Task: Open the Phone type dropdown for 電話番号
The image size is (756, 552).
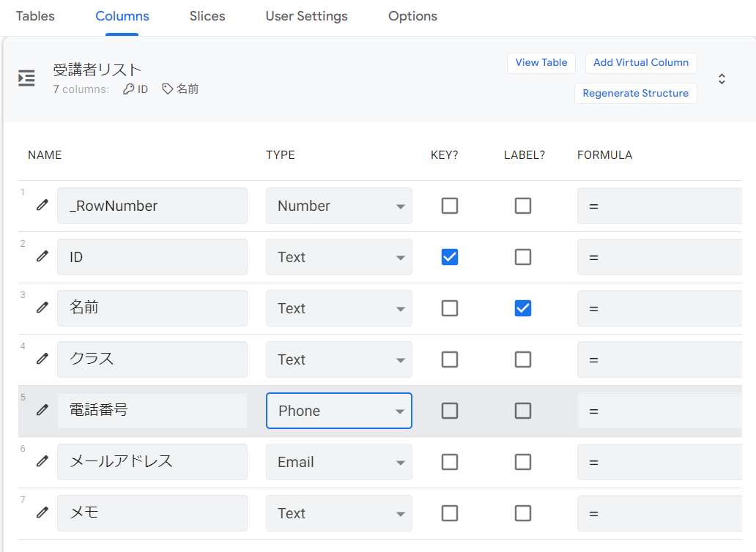Action: pos(338,411)
